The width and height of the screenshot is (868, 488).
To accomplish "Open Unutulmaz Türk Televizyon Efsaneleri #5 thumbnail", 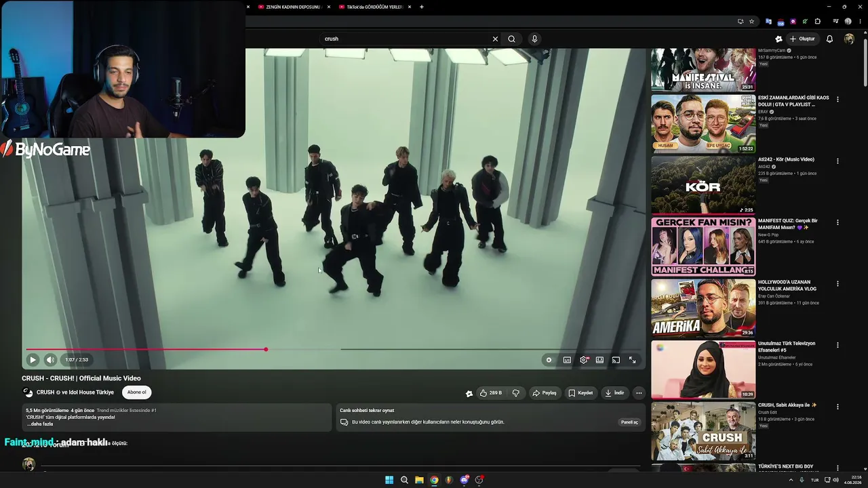I will coord(703,369).
